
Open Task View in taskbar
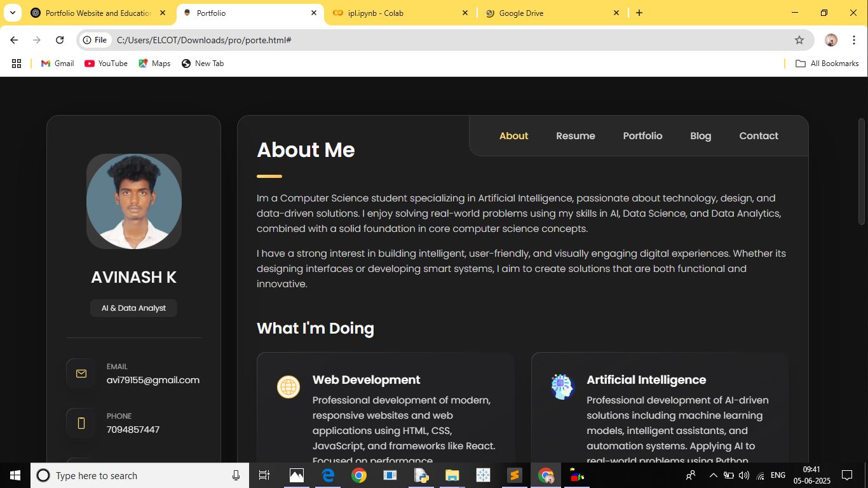(x=264, y=475)
